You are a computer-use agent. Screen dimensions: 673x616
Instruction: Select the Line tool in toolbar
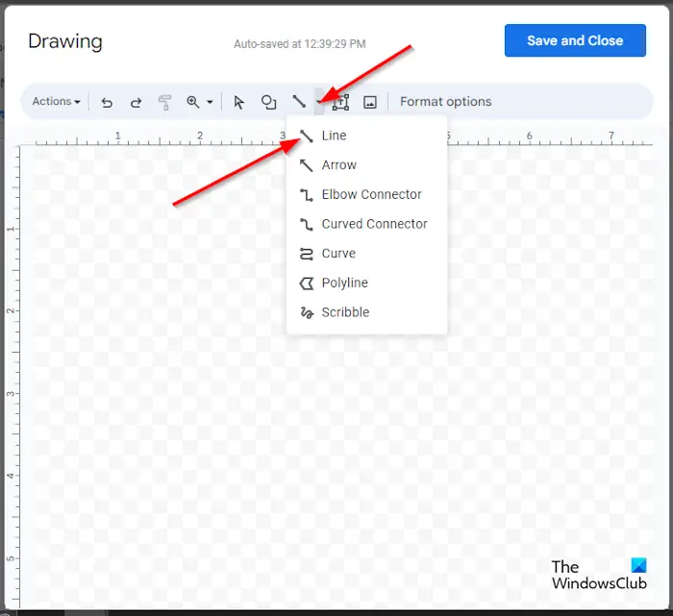(x=299, y=102)
